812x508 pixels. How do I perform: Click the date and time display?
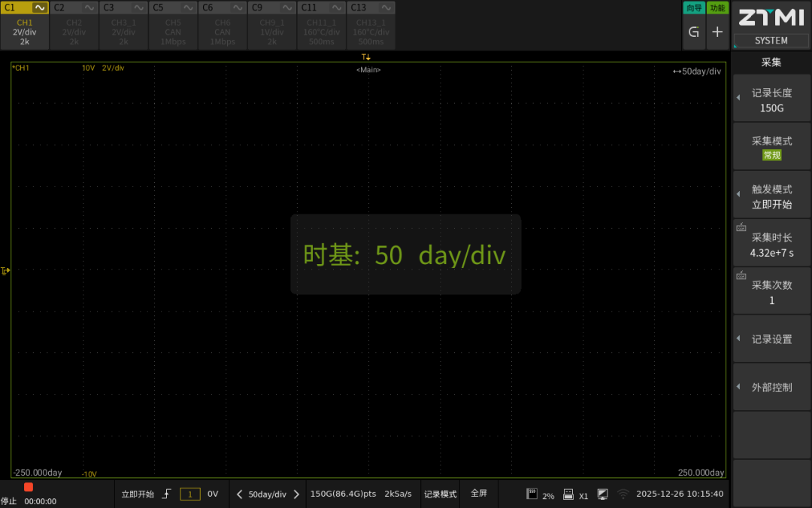click(680, 494)
